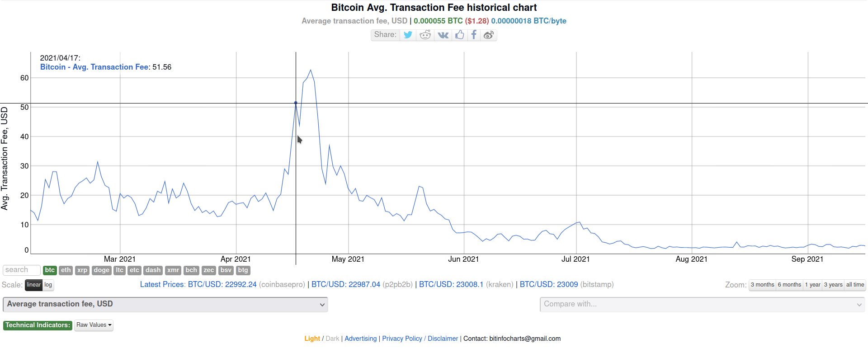Select the eth coin tag
This screenshot has height=353, width=868.
pos(66,270)
